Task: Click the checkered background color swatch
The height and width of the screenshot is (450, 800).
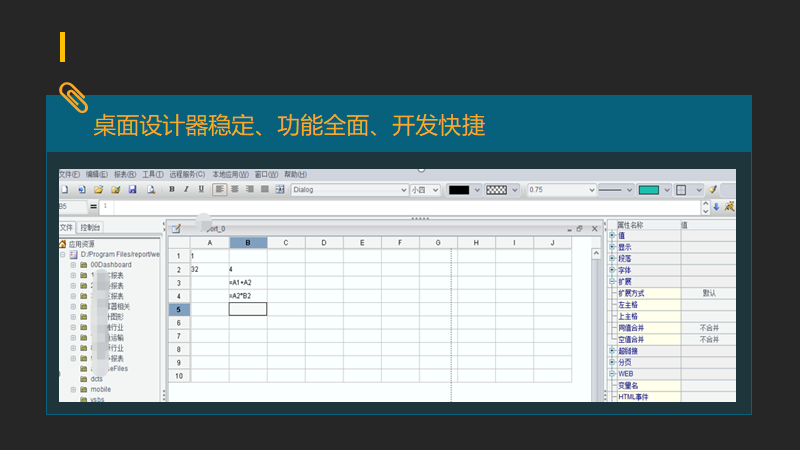Action: [x=496, y=190]
